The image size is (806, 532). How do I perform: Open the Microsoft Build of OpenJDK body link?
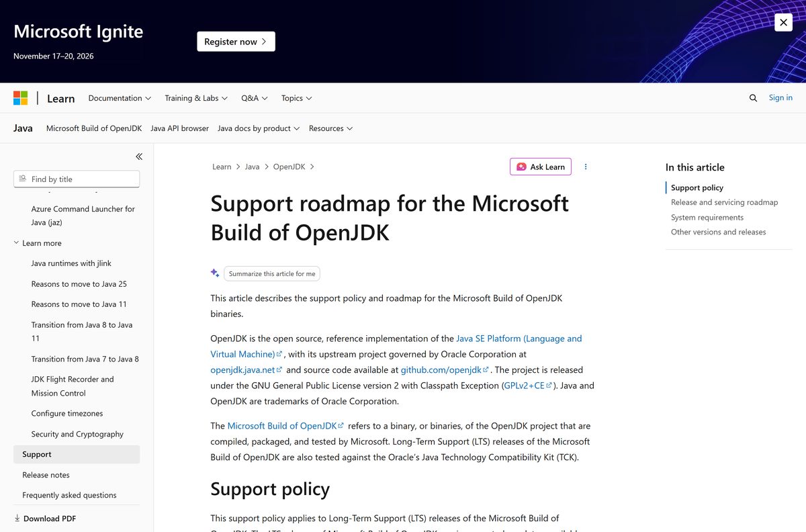(x=285, y=426)
